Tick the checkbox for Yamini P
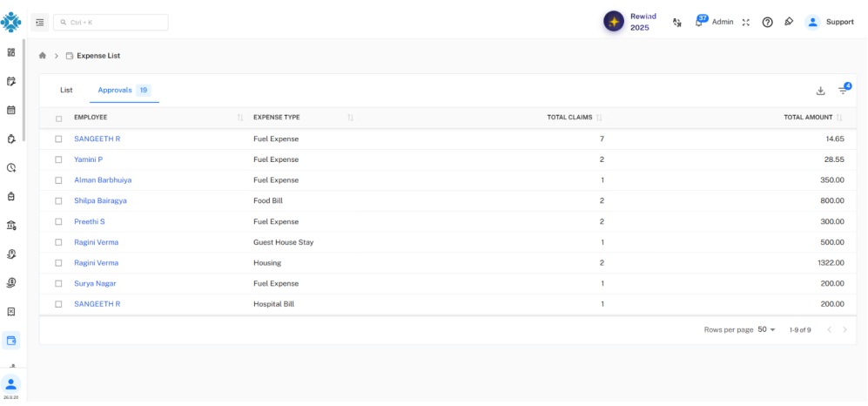This screenshot has width=868, height=406. point(58,159)
